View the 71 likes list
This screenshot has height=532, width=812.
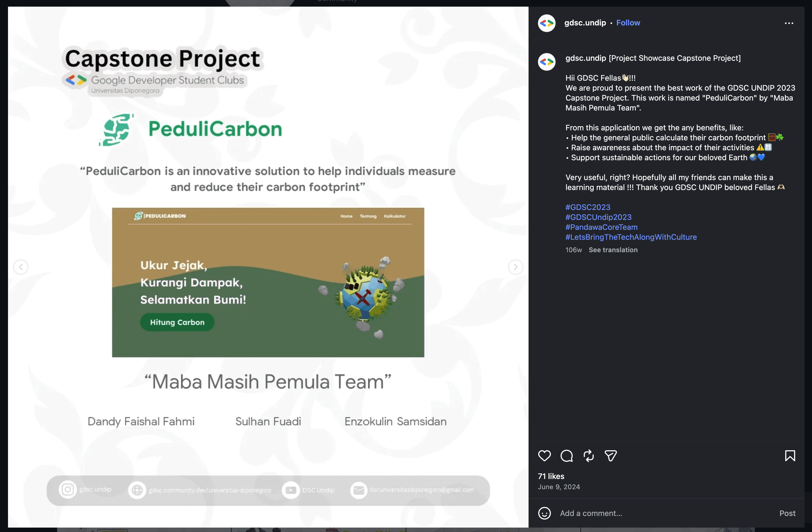click(x=551, y=476)
